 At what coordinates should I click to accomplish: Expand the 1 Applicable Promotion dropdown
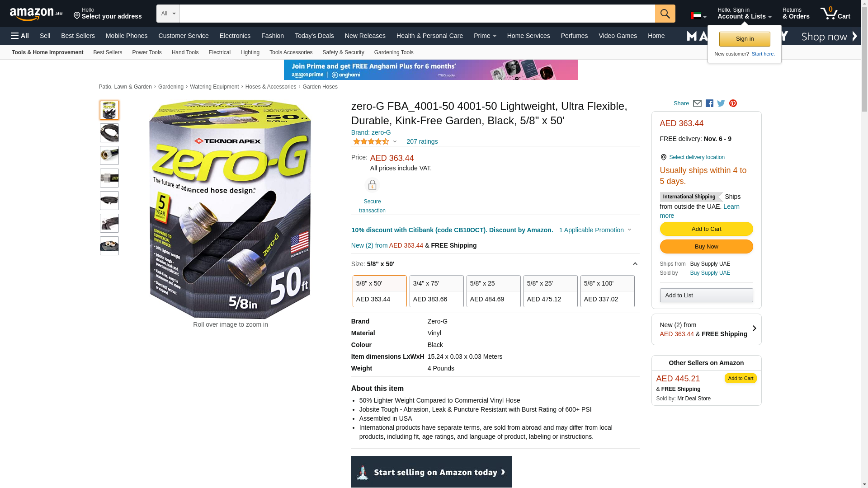pos(595,230)
